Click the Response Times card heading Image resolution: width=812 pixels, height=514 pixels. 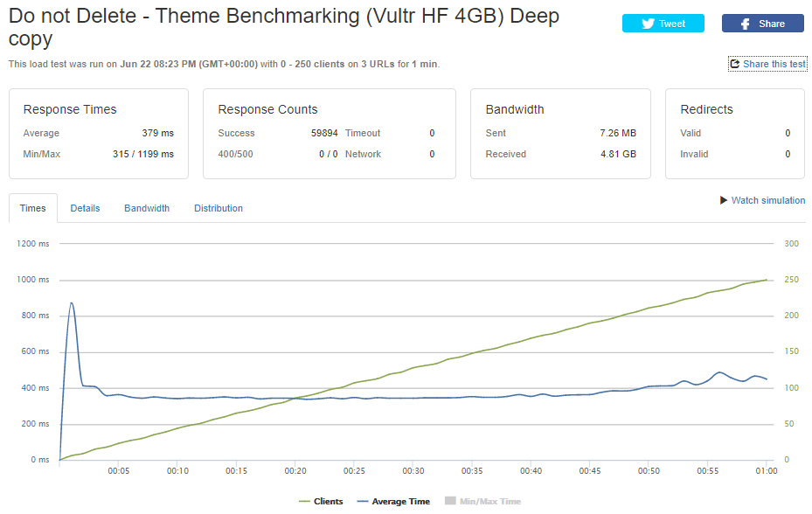tap(70, 109)
